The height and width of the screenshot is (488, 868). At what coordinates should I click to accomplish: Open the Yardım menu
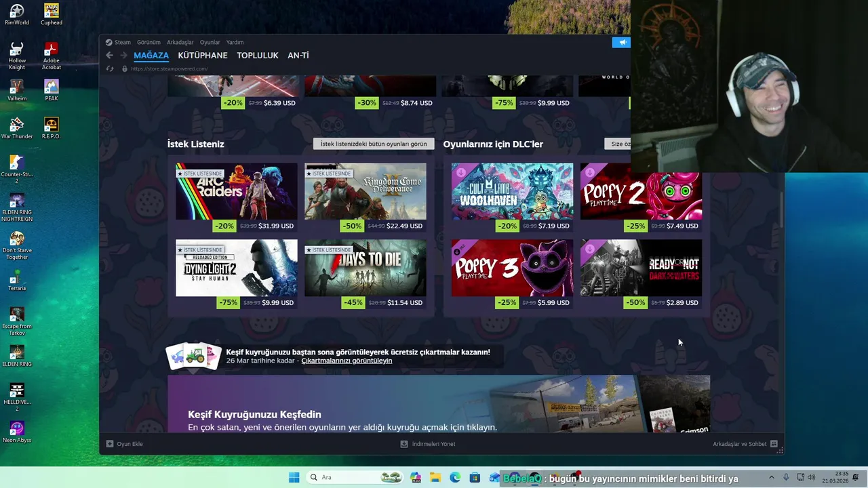click(235, 42)
